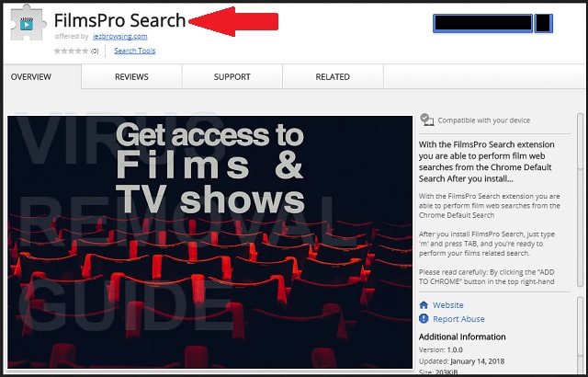Screen dimensions: 588x377
Task: Click the lower information panel scrollbar
Action: coord(580,334)
